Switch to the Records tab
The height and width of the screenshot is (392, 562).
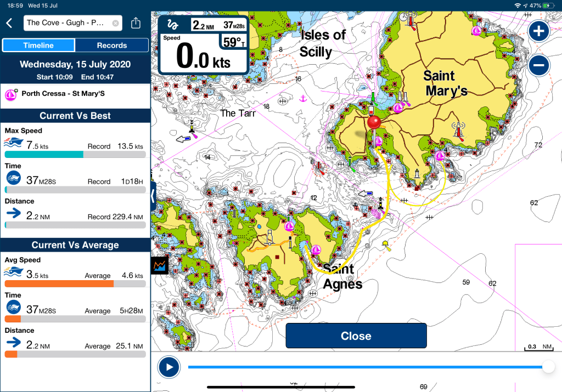tap(112, 46)
